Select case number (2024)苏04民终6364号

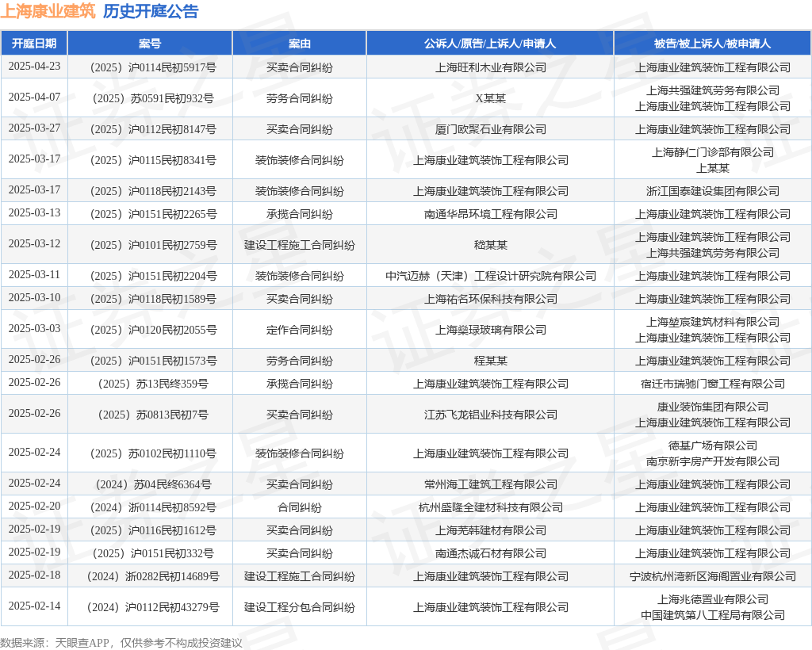click(150, 485)
